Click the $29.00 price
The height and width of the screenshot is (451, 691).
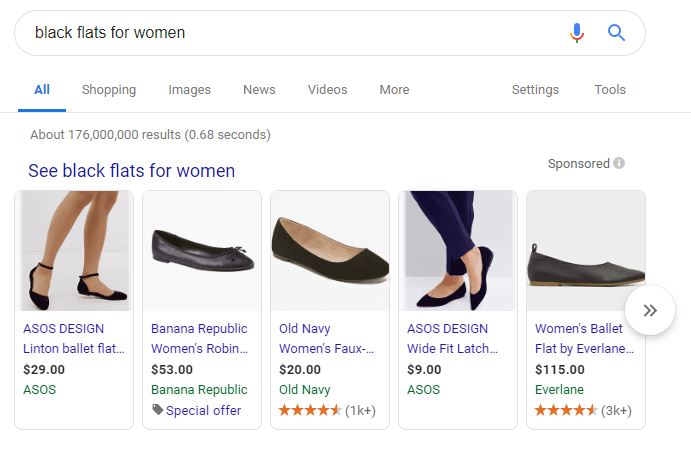pos(44,369)
